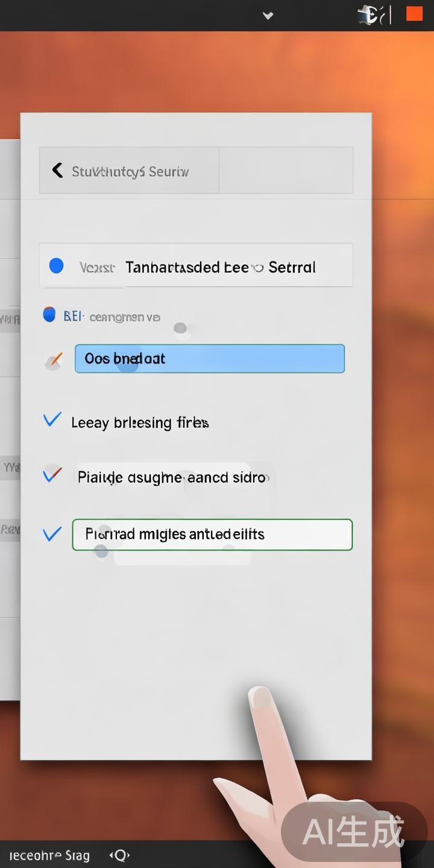Toggle the Leeay brlesing checkmark
434x868 pixels.
[x=52, y=420]
